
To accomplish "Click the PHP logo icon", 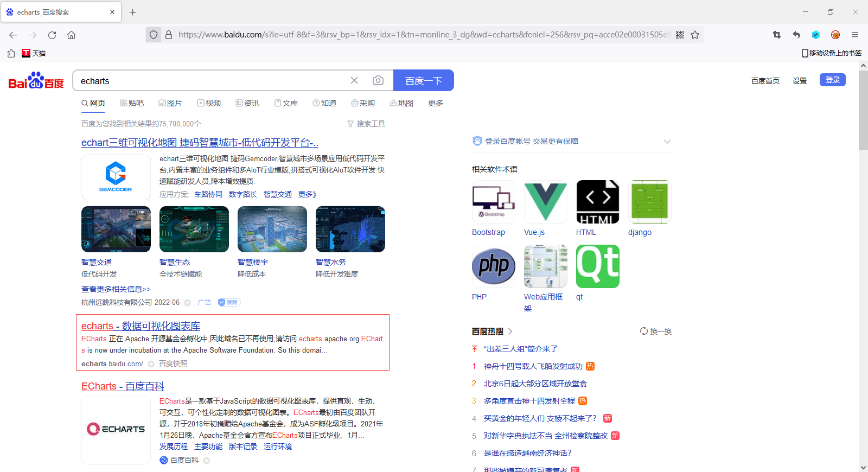I will [494, 266].
